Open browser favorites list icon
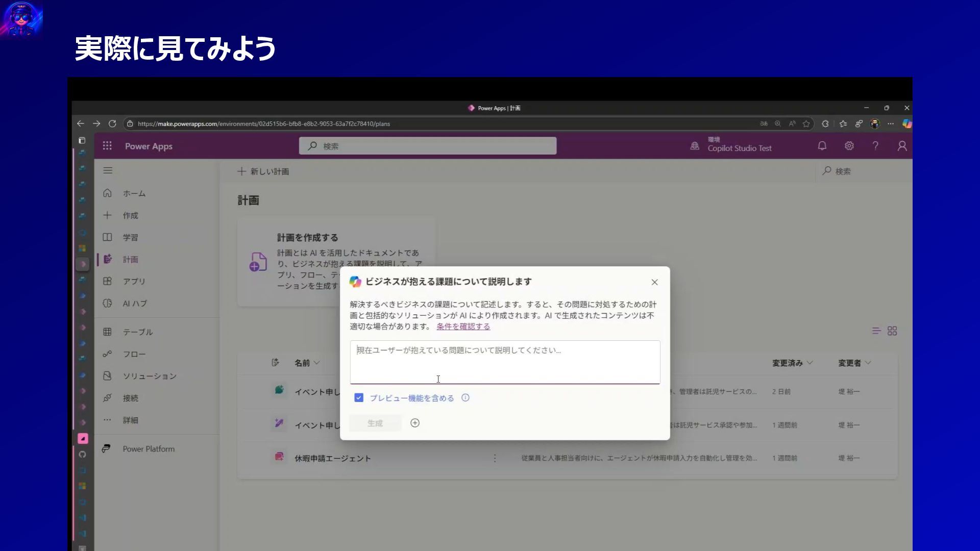 point(843,123)
